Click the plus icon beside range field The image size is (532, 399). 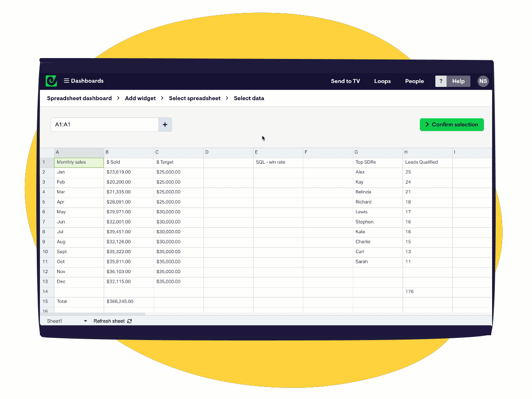click(x=165, y=125)
